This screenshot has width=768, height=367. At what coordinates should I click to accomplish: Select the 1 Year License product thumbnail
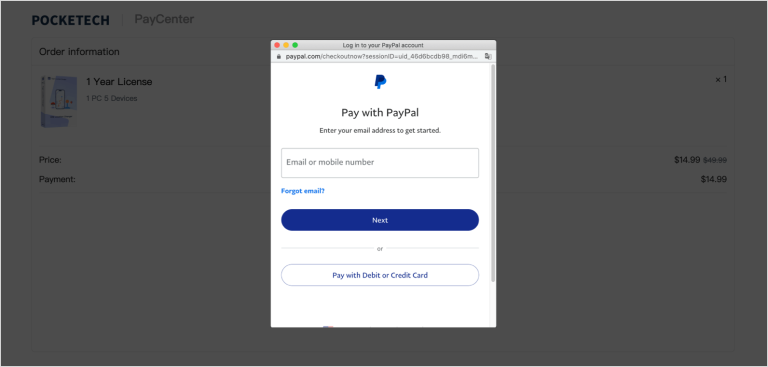point(59,101)
